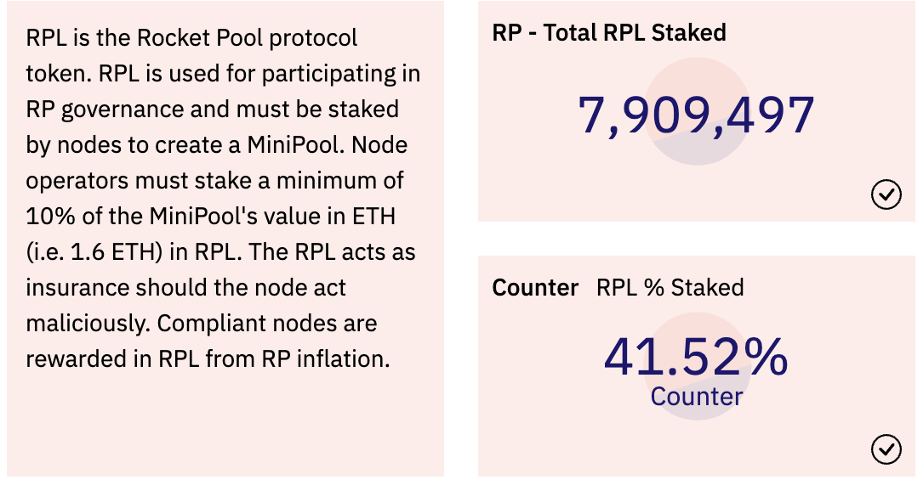Click the '10% of the MiniPool's value' text
The height and width of the screenshot is (482, 924).
pyautogui.click(x=148, y=217)
